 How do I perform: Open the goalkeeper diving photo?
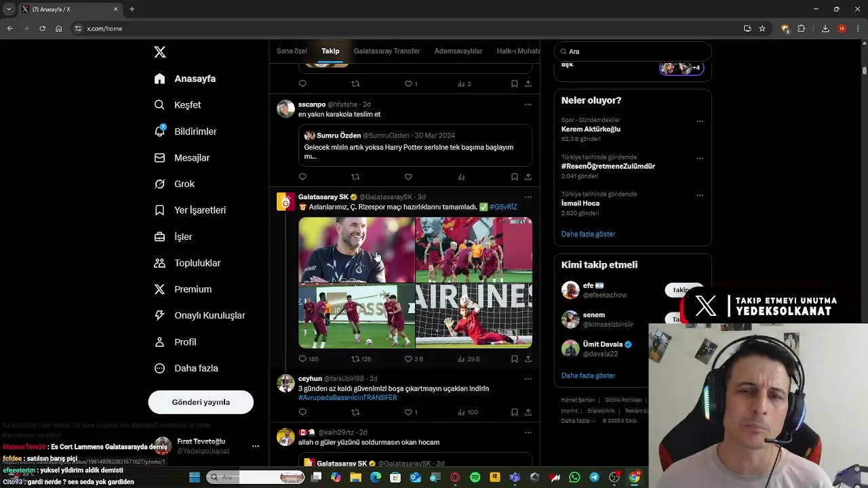474,316
